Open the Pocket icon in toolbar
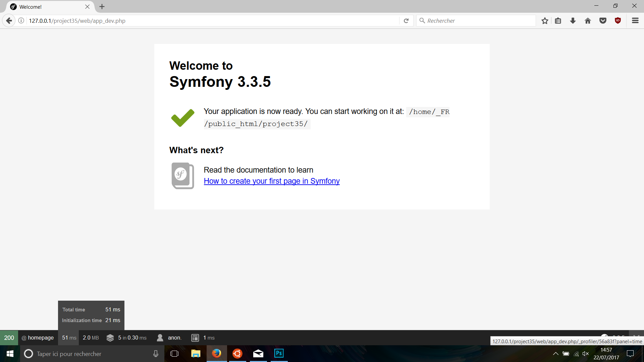Image resolution: width=644 pixels, height=362 pixels. pos(603,21)
